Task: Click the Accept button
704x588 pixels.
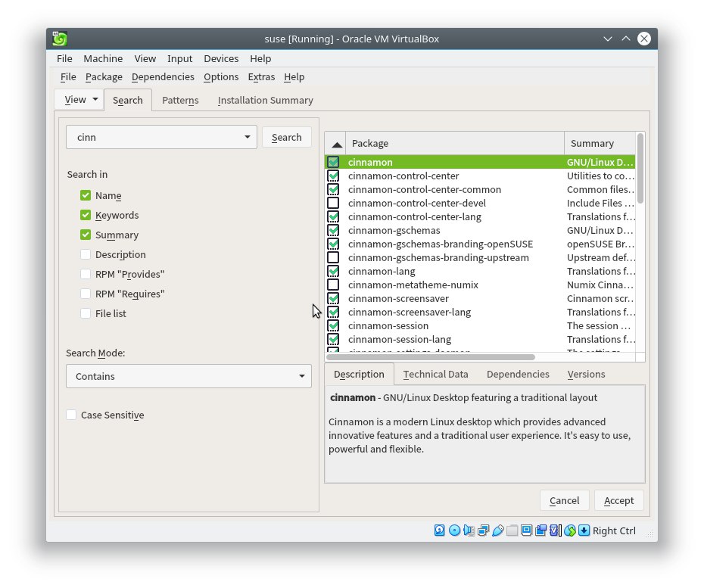Action: [618, 500]
